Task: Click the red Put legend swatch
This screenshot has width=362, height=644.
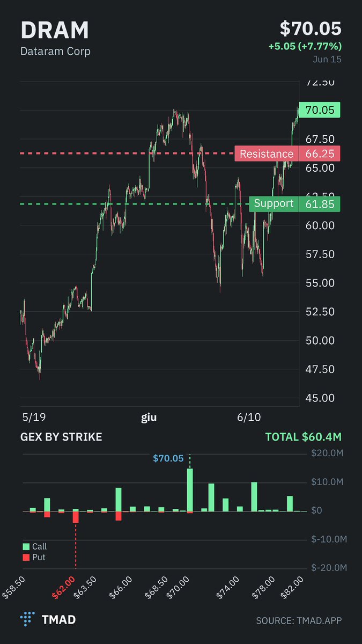Action: (26, 558)
